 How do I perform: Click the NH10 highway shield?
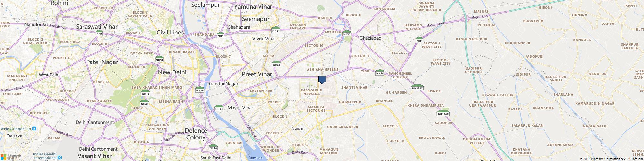coord(159,59)
